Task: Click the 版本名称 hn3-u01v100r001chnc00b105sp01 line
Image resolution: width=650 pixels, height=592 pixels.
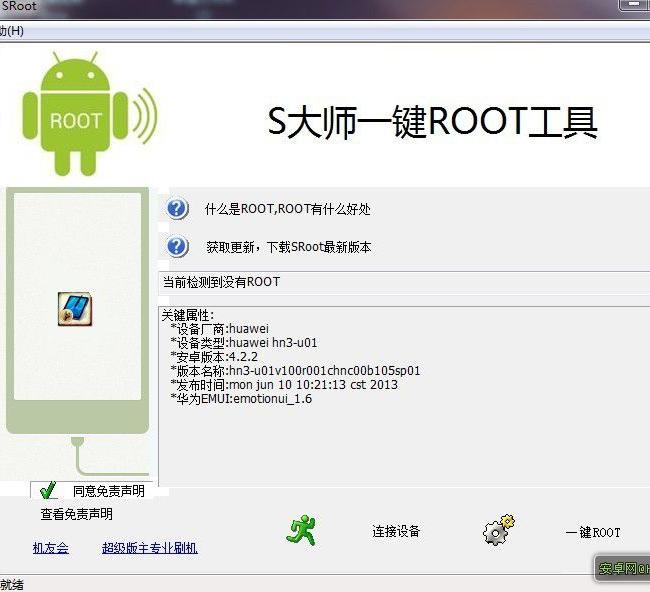Action: 295,371
